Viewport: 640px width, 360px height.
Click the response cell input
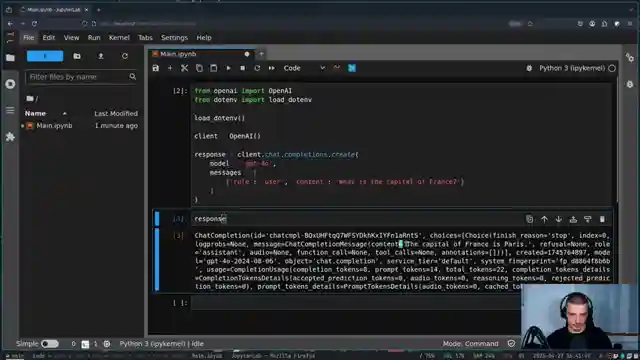tap(357, 219)
